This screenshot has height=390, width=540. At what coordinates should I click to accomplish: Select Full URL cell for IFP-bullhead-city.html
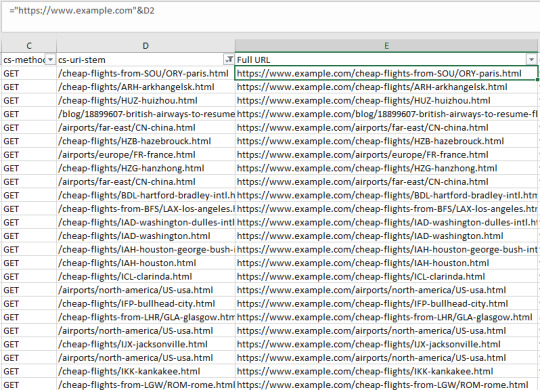point(386,304)
